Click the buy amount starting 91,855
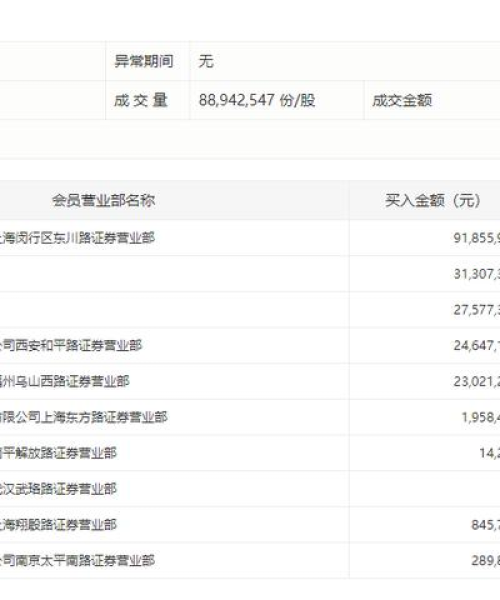 click(477, 238)
